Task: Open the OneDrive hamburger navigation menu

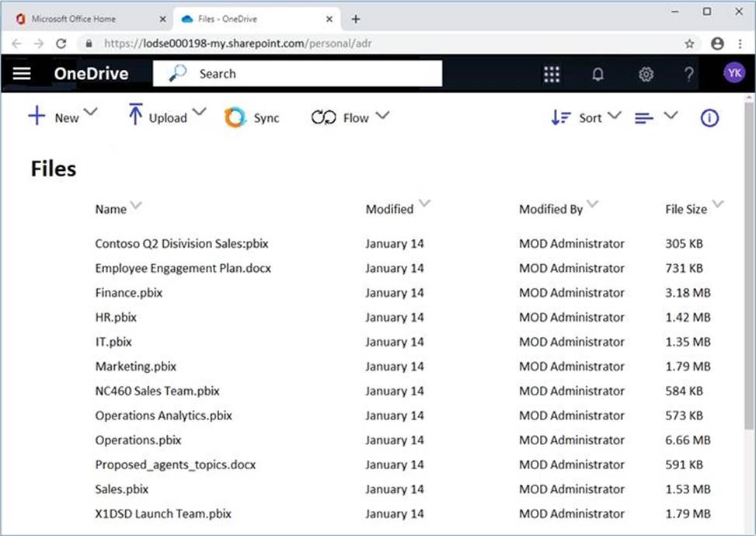Action: click(22, 74)
